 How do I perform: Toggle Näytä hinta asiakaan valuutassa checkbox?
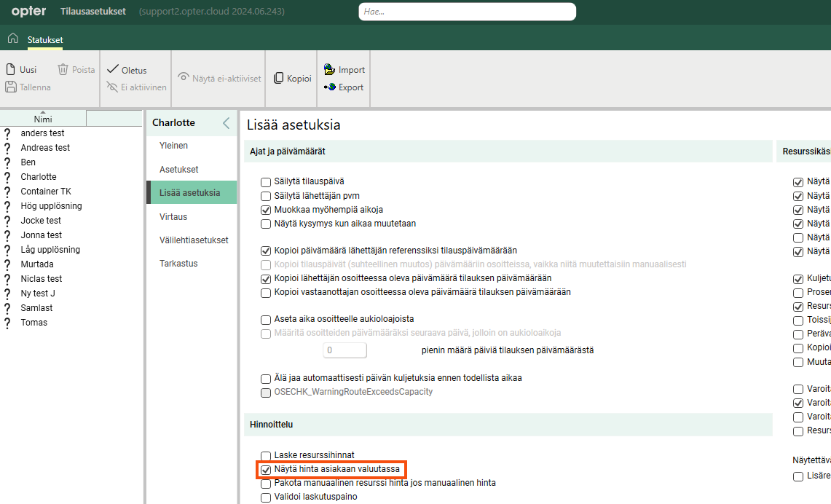click(266, 470)
